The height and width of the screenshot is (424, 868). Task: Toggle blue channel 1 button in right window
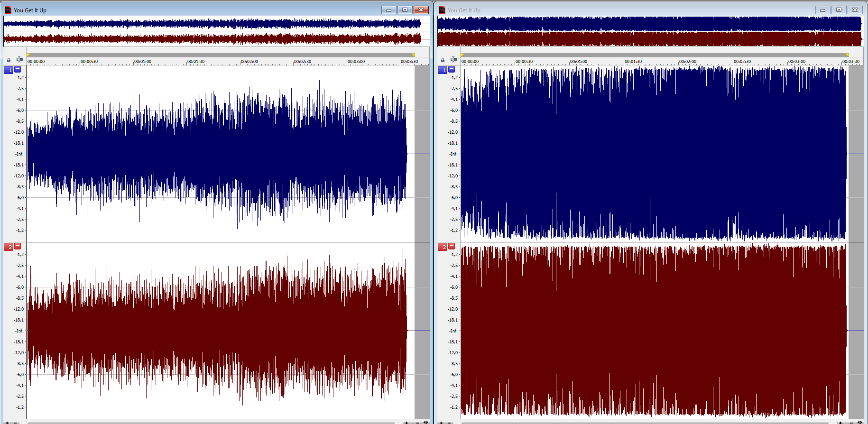(x=443, y=70)
